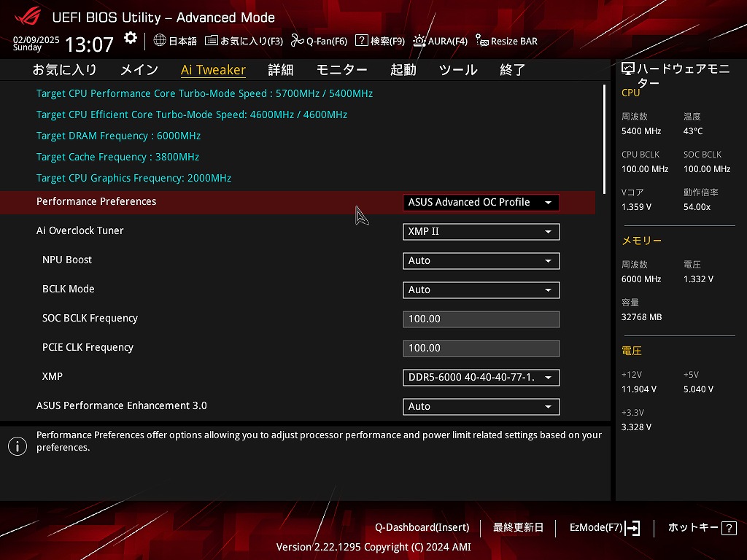Open Performance Preferences dropdown
Image resolution: width=747 pixels, height=560 pixels.
point(481,203)
